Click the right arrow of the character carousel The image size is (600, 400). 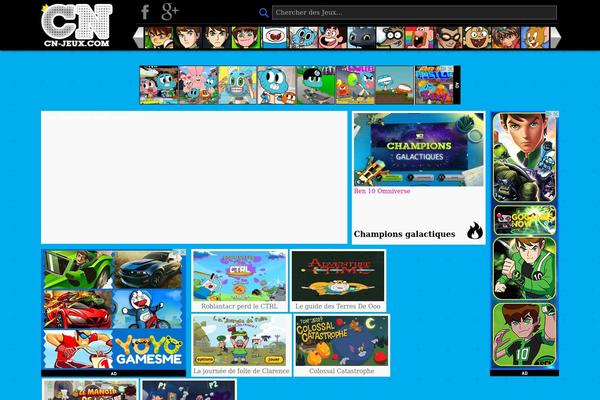556,38
